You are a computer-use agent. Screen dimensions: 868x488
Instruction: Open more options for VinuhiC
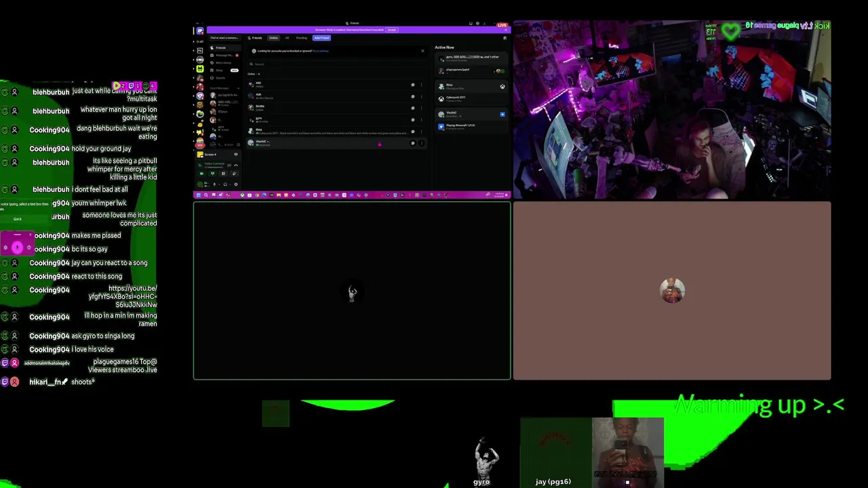(422, 143)
